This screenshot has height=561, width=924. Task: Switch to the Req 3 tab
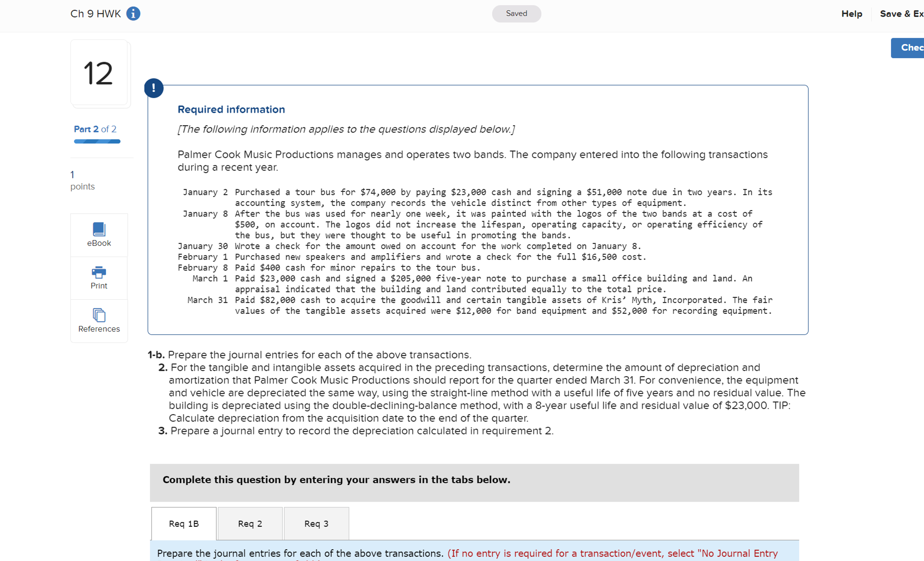coord(316,523)
